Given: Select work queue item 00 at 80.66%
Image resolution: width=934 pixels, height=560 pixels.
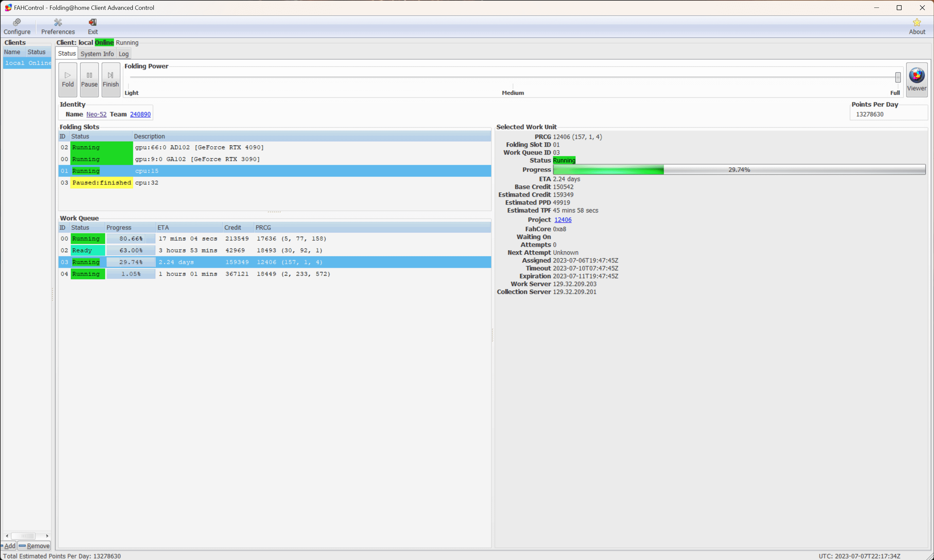Looking at the screenshot, I should [275, 239].
